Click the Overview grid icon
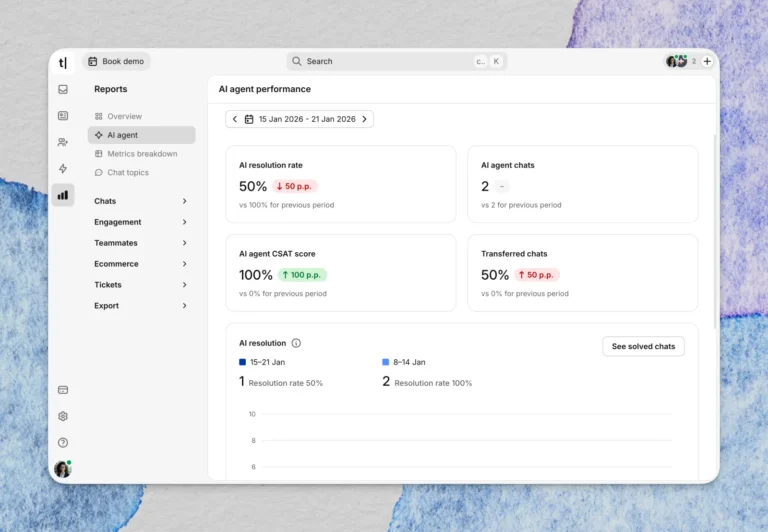 pyautogui.click(x=98, y=116)
